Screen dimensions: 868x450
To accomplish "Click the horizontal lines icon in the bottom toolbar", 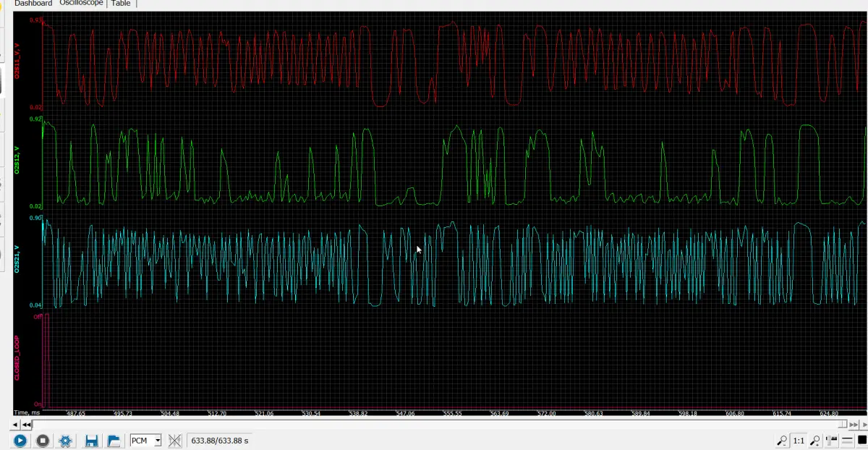I will click(847, 441).
